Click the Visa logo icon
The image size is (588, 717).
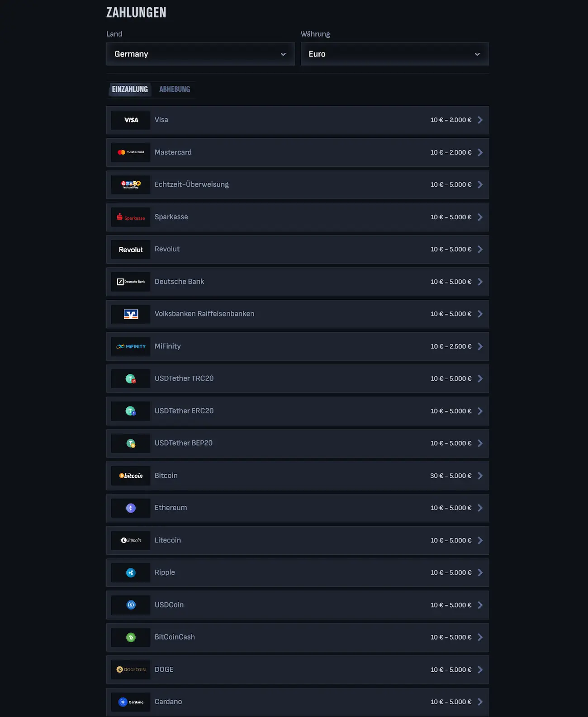[x=131, y=120]
